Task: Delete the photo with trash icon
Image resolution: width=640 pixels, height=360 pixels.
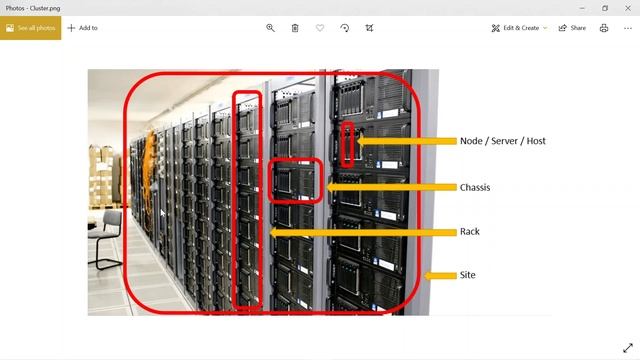Action: coord(295,28)
